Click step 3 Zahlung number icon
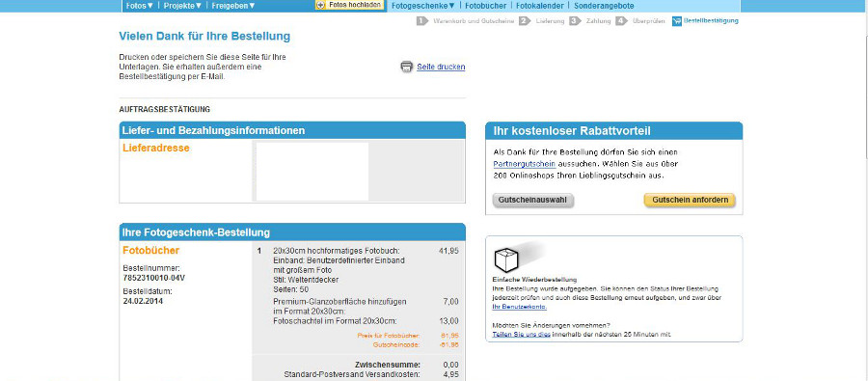Viewport: 868px width, 381px height. (x=575, y=21)
